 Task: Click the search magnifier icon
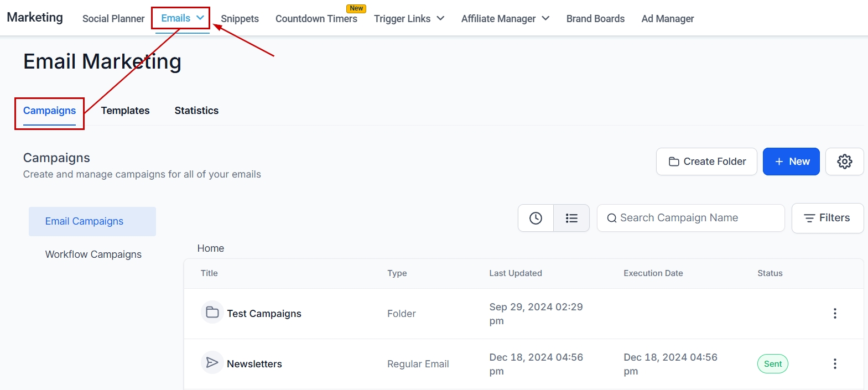[x=612, y=218]
